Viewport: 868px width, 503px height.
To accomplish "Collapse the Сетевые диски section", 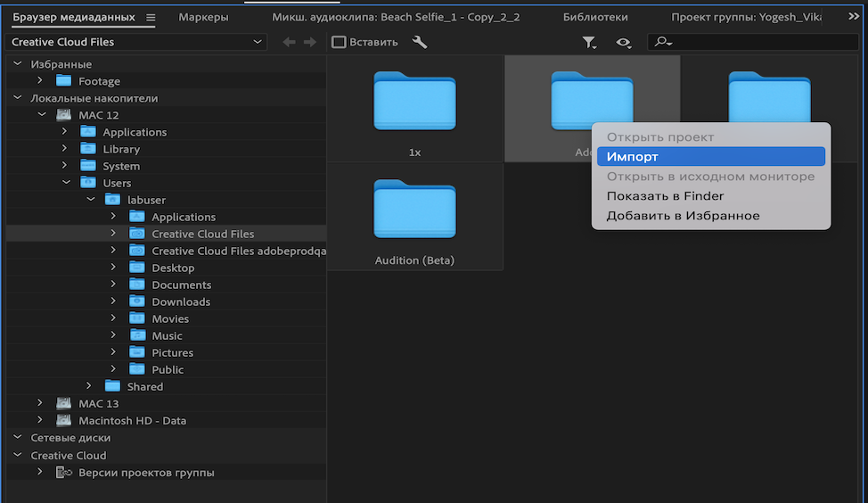I will [x=18, y=437].
